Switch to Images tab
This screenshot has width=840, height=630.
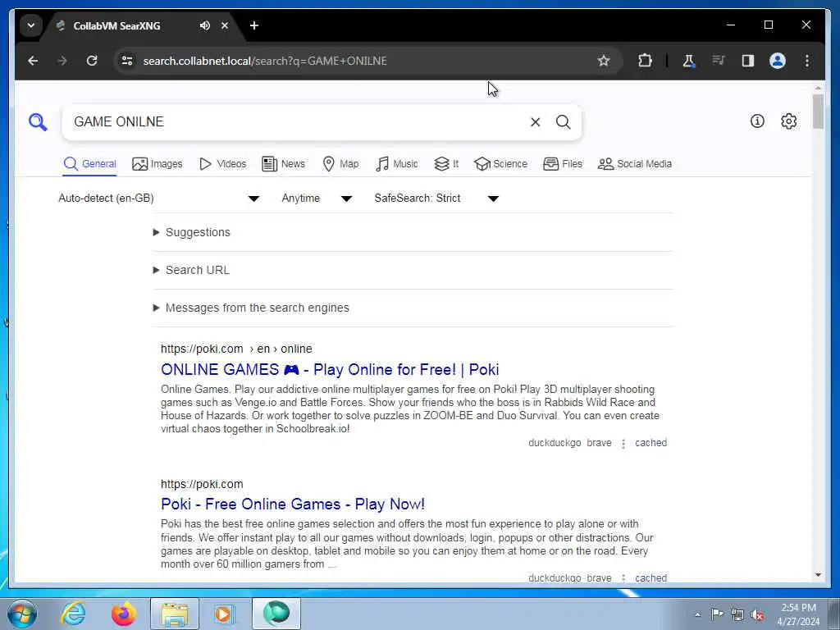[157, 164]
